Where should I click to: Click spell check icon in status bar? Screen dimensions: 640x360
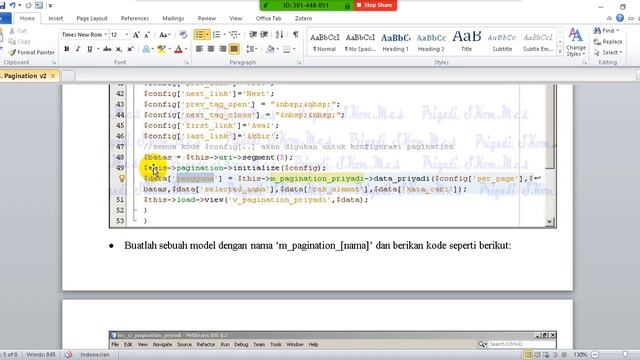coord(68,354)
